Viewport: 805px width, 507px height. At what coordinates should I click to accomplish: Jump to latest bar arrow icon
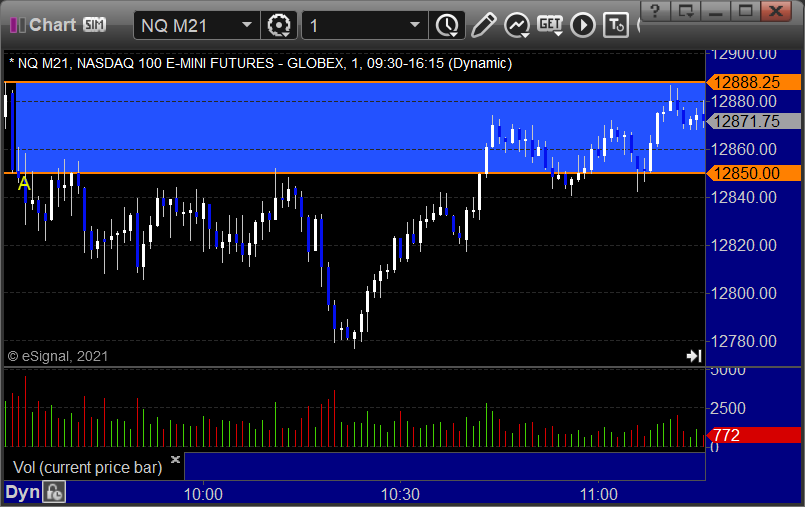pos(694,356)
